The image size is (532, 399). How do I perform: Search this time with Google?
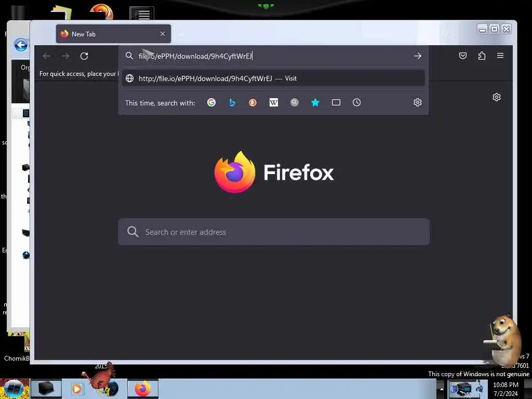click(x=211, y=102)
